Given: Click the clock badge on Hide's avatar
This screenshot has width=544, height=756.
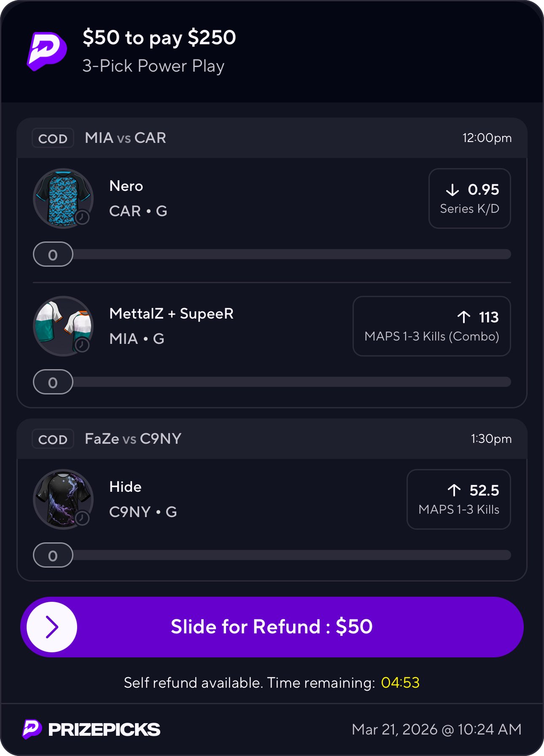Looking at the screenshot, I should click(82, 518).
